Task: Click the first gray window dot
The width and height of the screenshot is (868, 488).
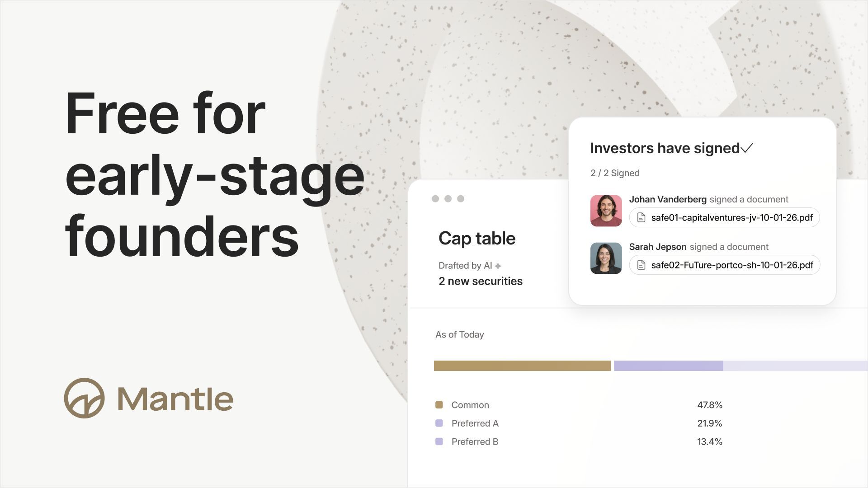Action: [435, 199]
